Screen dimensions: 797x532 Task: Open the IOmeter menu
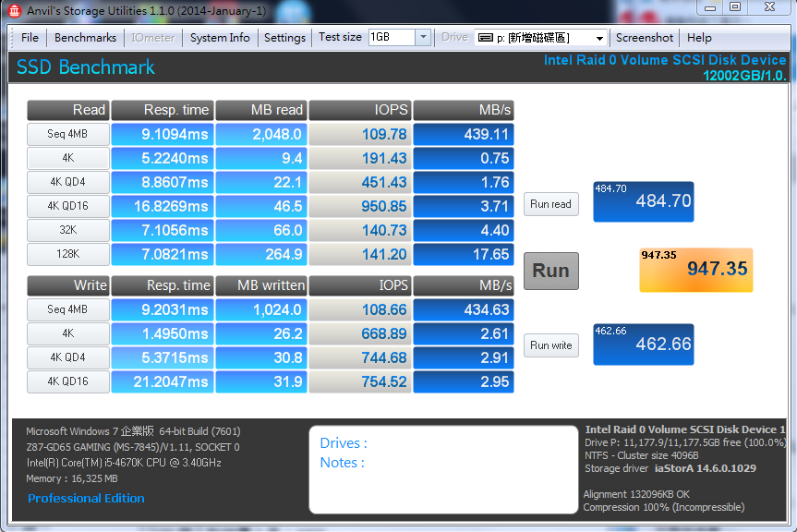click(x=153, y=38)
